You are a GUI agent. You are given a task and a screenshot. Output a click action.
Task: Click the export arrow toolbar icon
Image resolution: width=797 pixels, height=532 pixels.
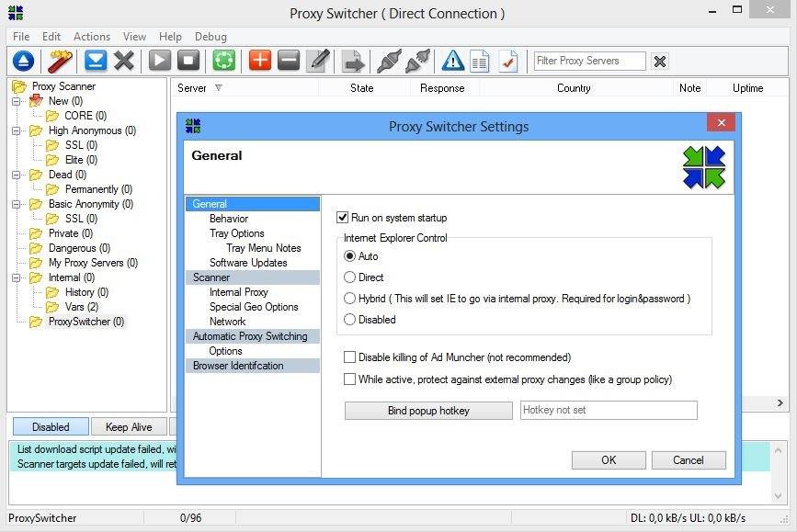click(353, 62)
